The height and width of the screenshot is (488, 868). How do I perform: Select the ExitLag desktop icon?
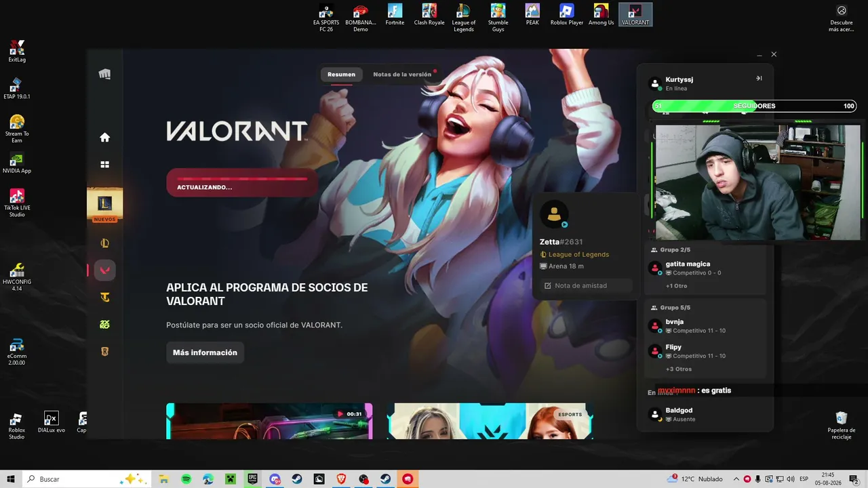tap(17, 52)
